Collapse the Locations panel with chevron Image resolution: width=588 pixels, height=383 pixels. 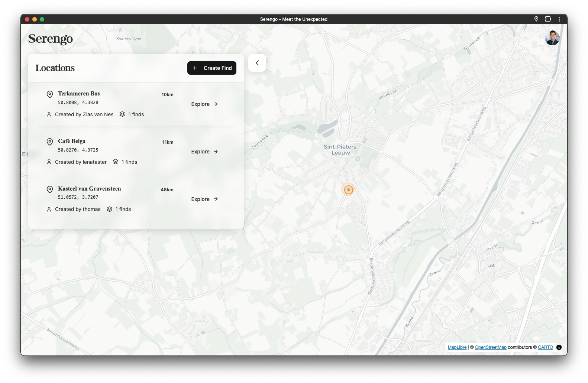[x=257, y=63]
